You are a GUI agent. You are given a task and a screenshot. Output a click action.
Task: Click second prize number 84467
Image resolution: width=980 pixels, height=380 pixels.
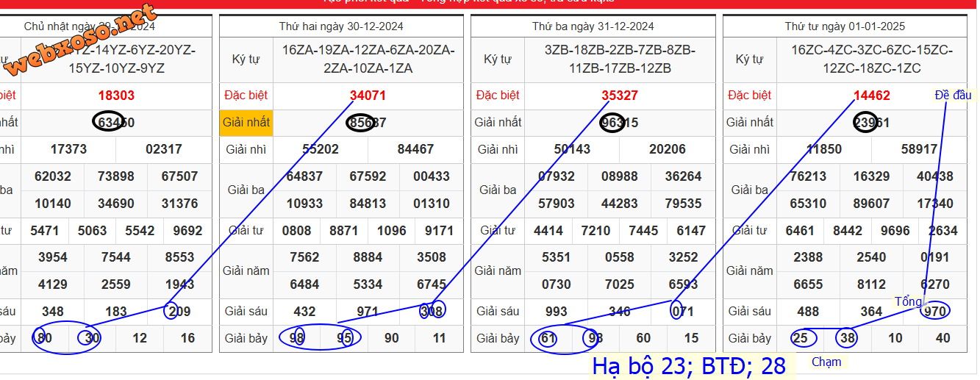click(415, 149)
